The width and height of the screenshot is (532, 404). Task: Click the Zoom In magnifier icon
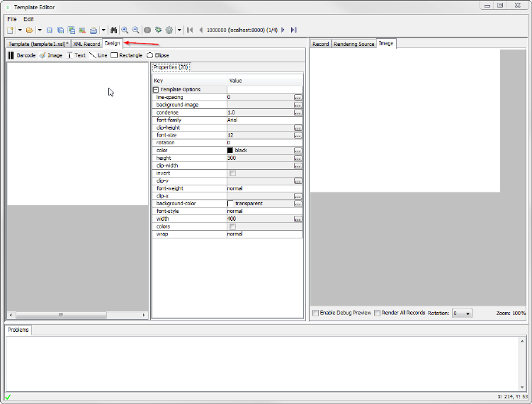click(125, 30)
